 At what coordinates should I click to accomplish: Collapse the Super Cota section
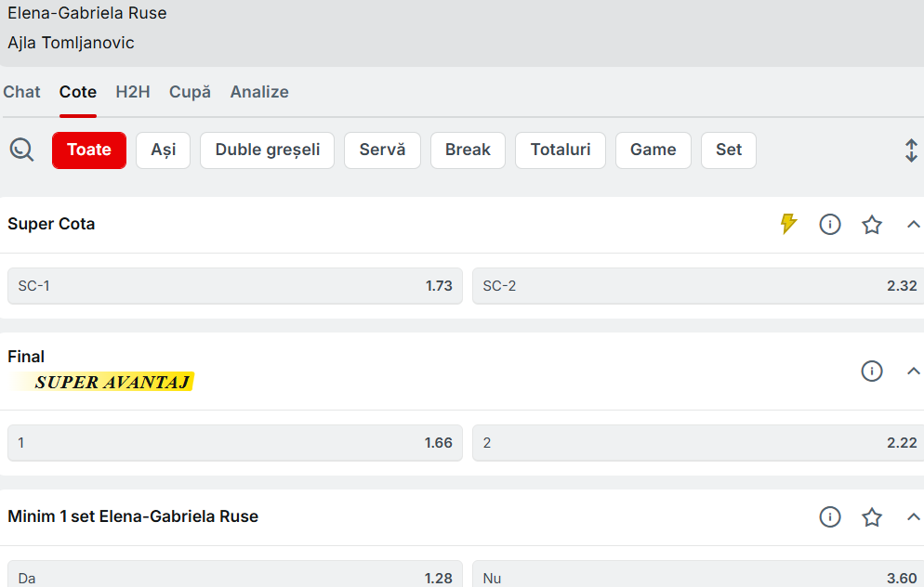913,224
